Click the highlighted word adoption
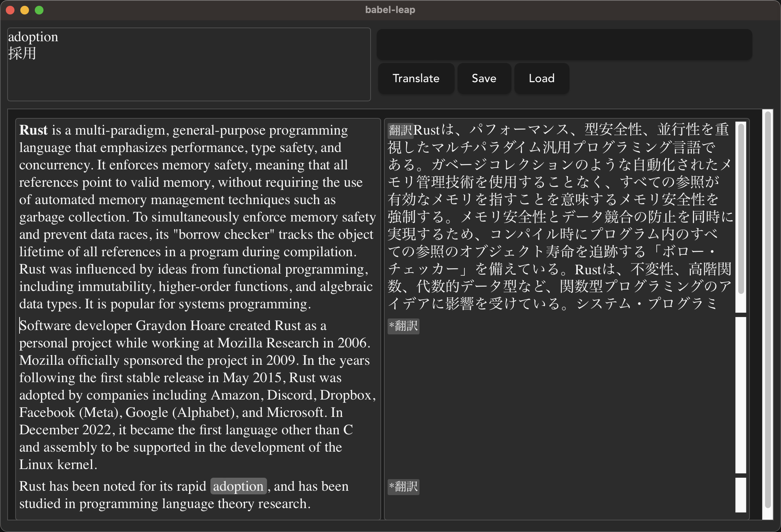Screen dimensions: 781x532 (x=238, y=486)
